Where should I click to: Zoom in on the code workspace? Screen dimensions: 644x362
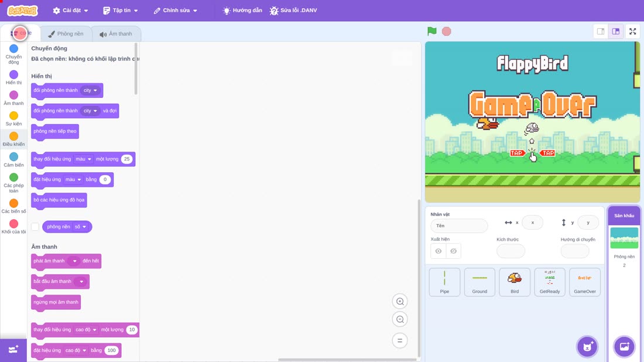400,301
